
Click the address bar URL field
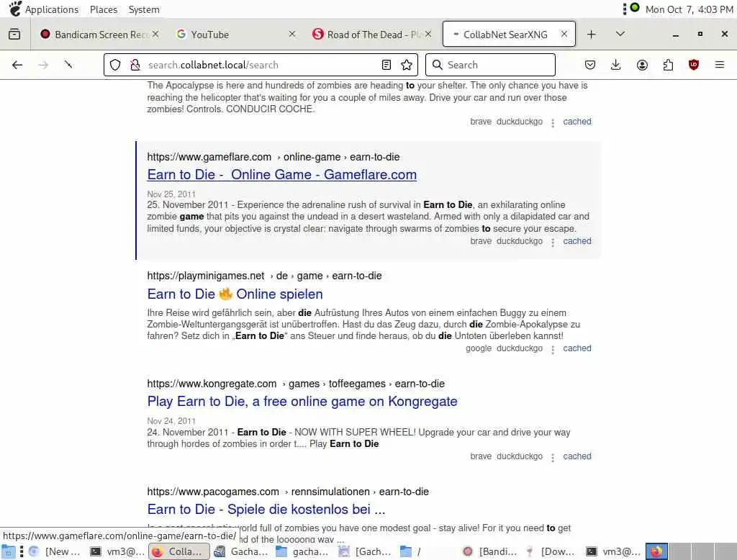[x=261, y=65]
